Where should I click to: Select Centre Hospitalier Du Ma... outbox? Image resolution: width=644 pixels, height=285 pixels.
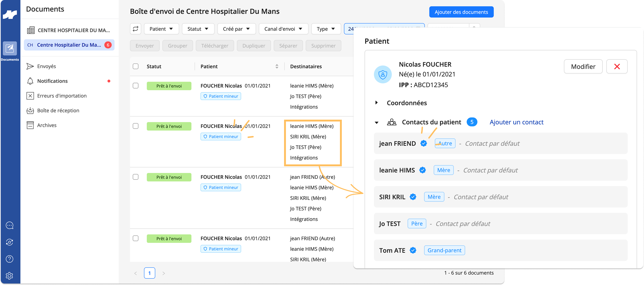pos(69,45)
